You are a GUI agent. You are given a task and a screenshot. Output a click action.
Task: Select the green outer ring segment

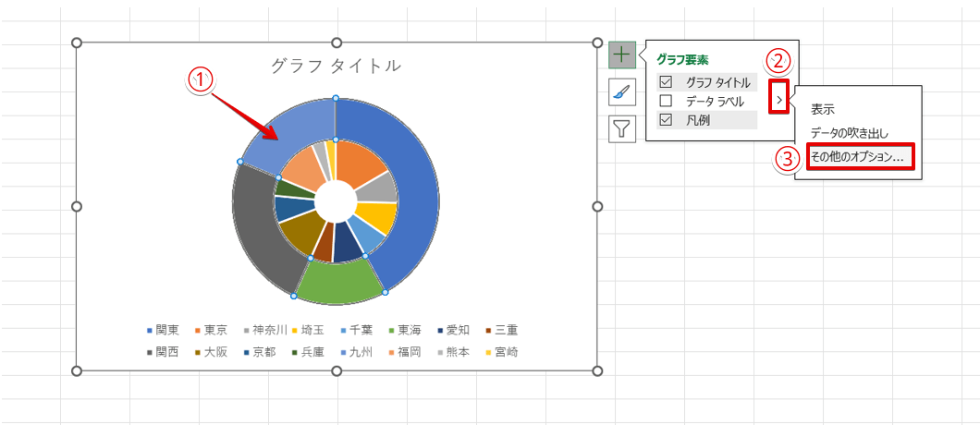pos(338,280)
